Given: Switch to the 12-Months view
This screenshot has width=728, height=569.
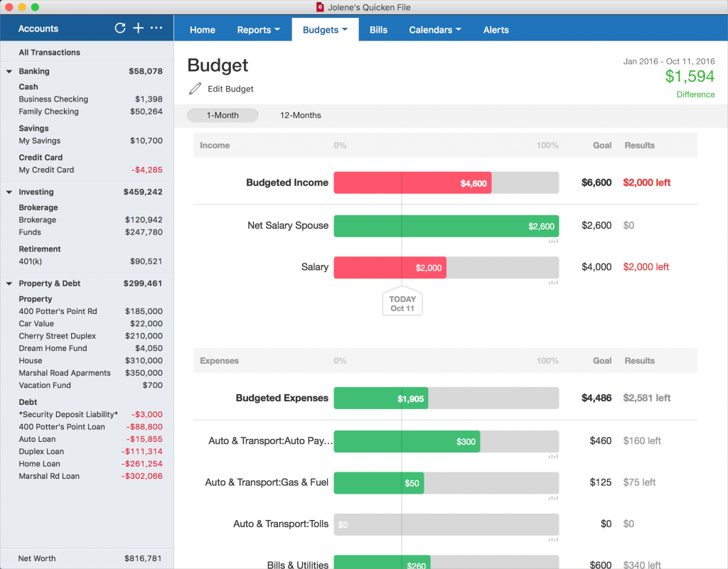Looking at the screenshot, I should (x=301, y=116).
